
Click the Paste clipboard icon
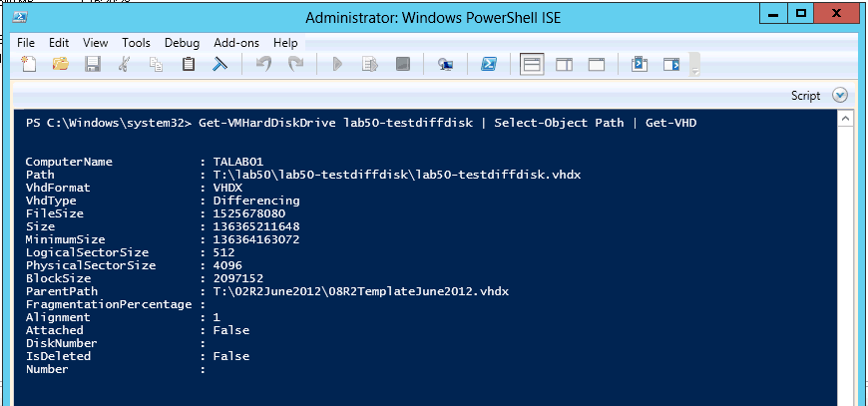(189, 65)
